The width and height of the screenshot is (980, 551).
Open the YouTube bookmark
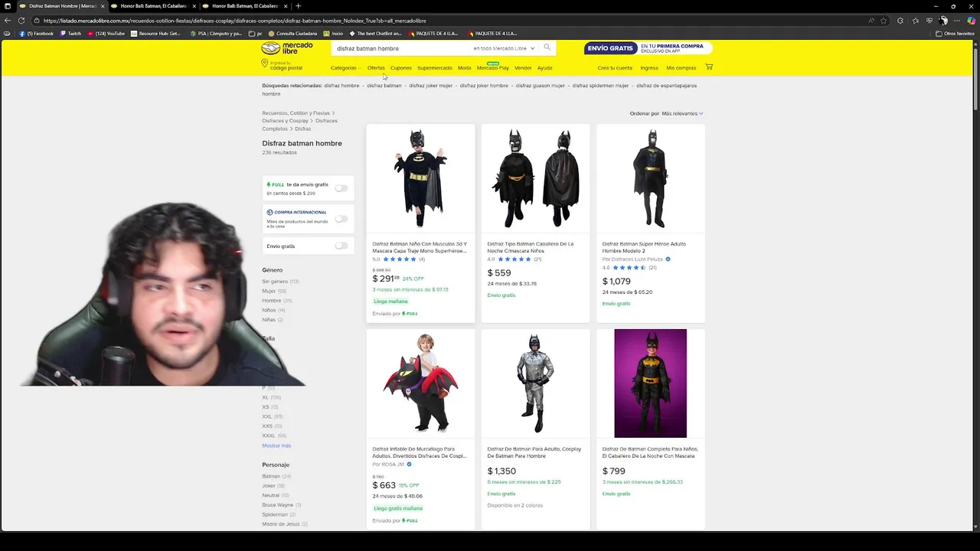(106, 34)
